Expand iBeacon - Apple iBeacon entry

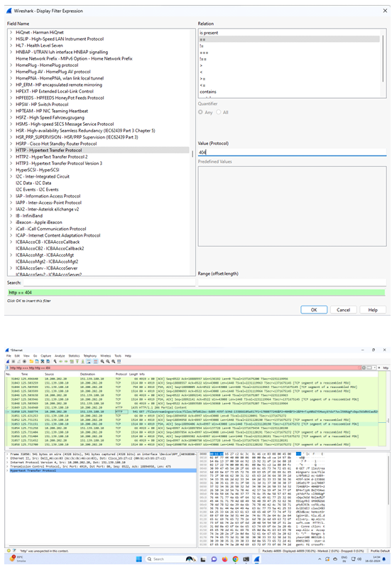click(x=11, y=222)
